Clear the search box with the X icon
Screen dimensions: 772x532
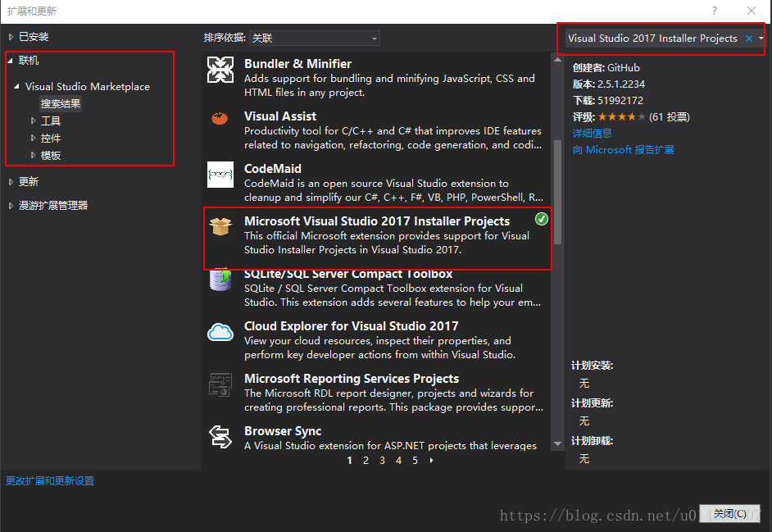click(749, 39)
